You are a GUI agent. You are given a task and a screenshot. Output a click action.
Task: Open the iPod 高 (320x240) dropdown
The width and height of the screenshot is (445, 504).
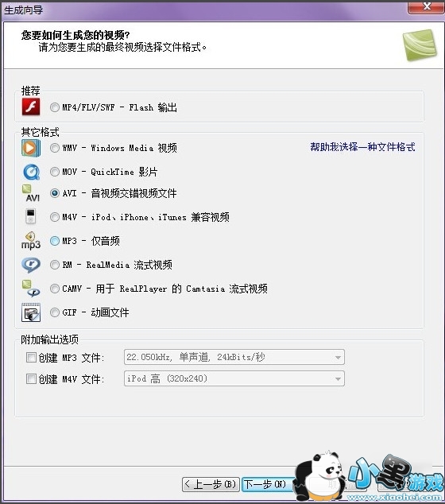pos(234,378)
